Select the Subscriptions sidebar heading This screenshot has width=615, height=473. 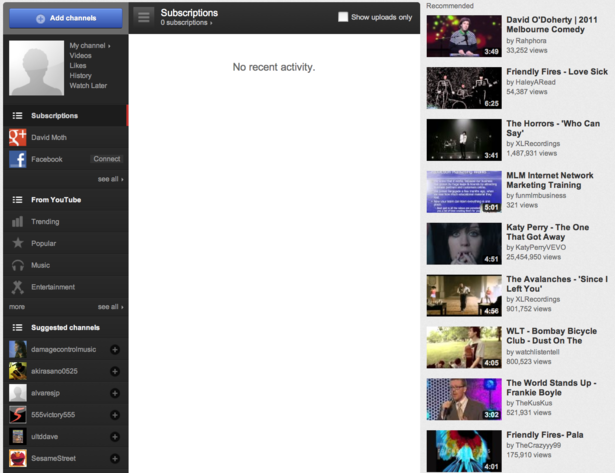(x=55, y=116)
